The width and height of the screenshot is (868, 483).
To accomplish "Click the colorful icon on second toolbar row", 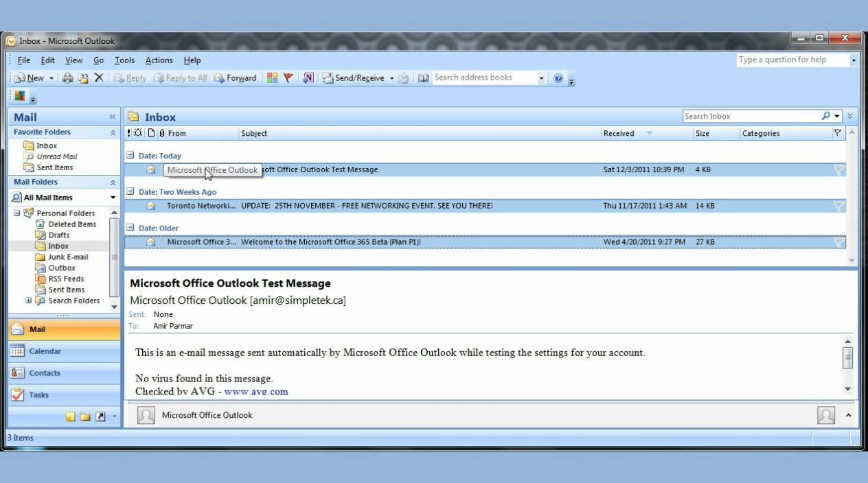I will click(x=19, y=96).
